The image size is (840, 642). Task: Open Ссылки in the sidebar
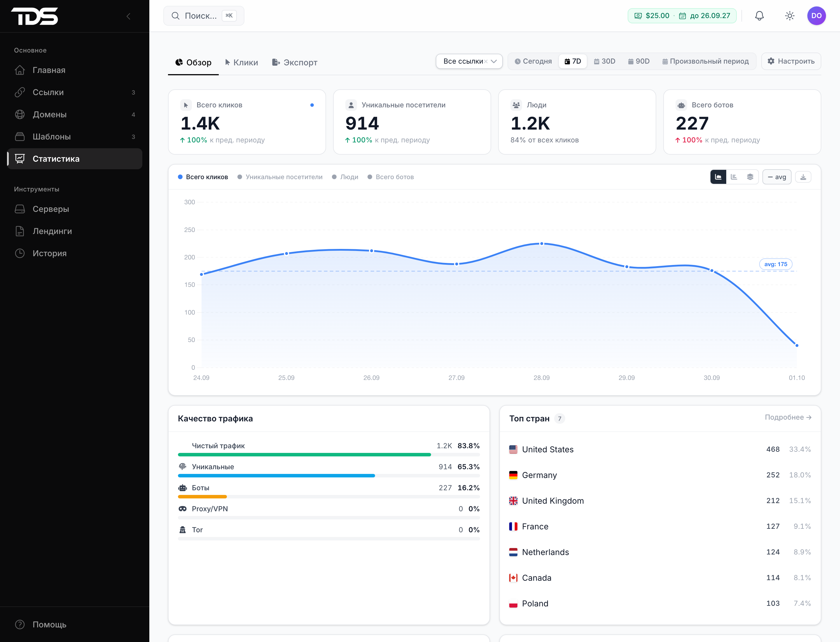(x=74, y=93)
